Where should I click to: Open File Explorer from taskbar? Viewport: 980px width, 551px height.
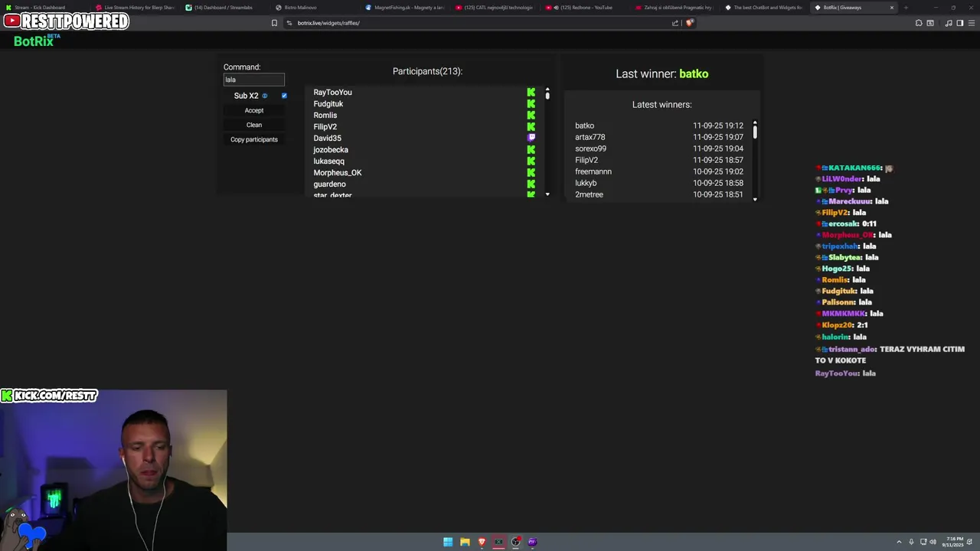click(x=465, y=542)
